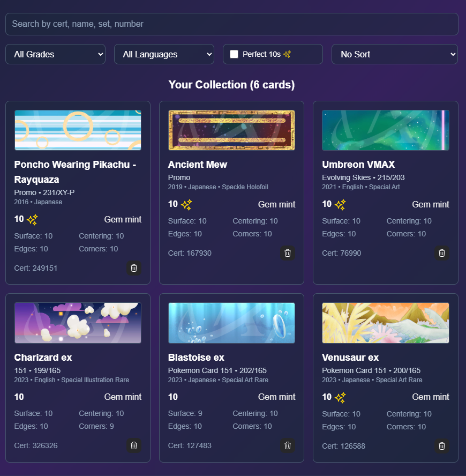The height and width of the screenshot is (476, 466).
Task: Delete the Charizard ex card
Action: click(x=134, y=445)
